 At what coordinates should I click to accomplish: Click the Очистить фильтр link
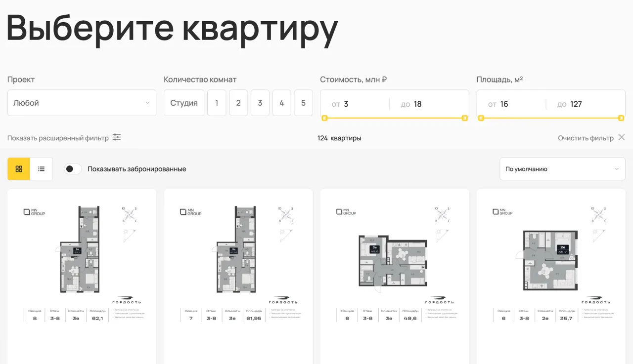586,138
